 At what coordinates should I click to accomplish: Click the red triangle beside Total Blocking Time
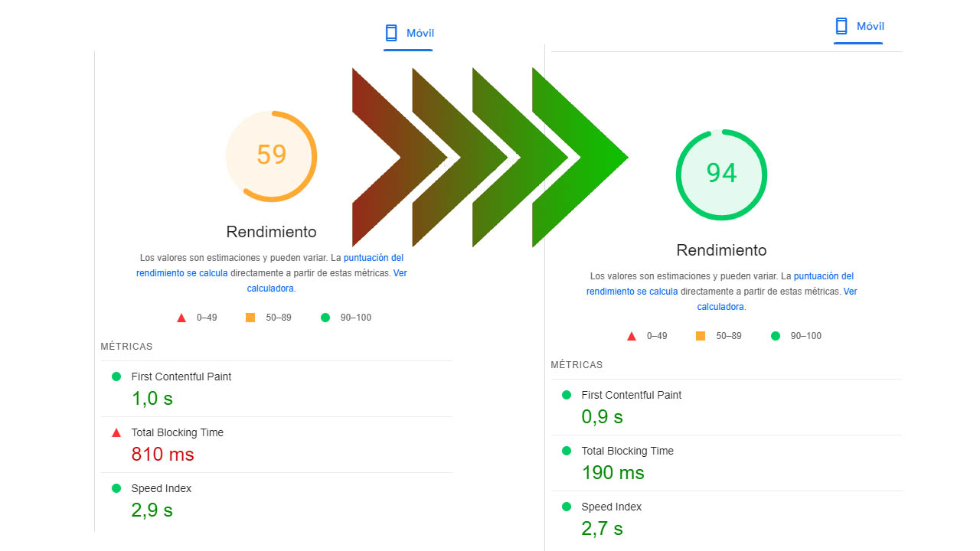coord(116,432)
